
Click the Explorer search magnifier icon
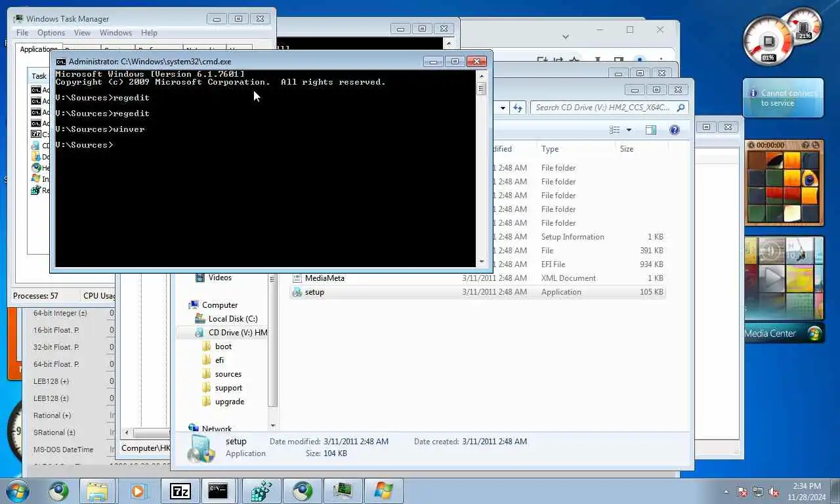(681, 108)
